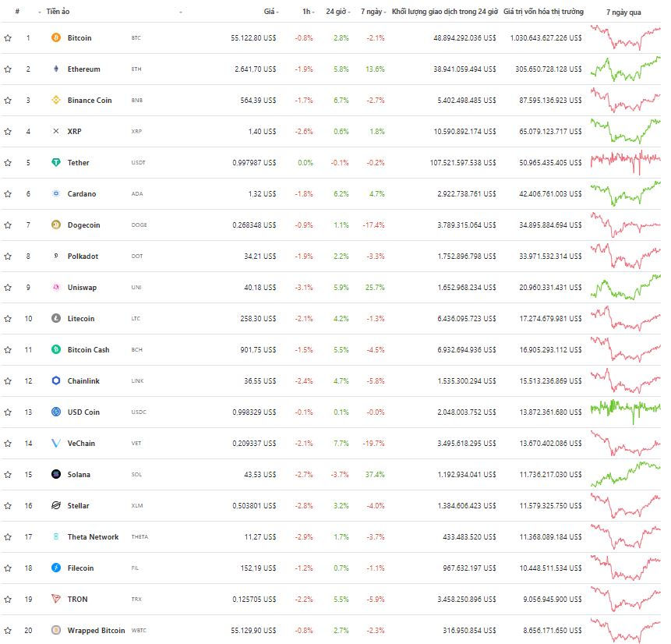671x644 pixels.
Task: Click Tether volume 107.521.597.538 US$
Action: tap(463, 163)
